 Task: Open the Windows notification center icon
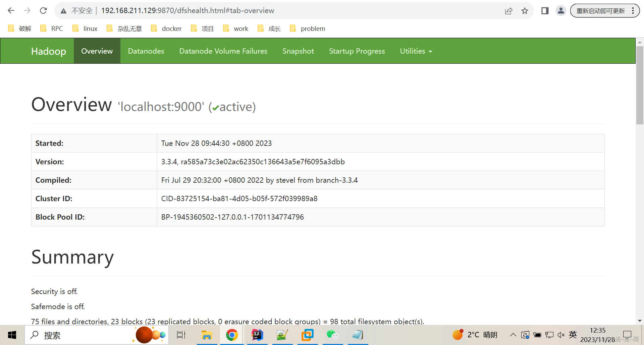click(627, 335)
